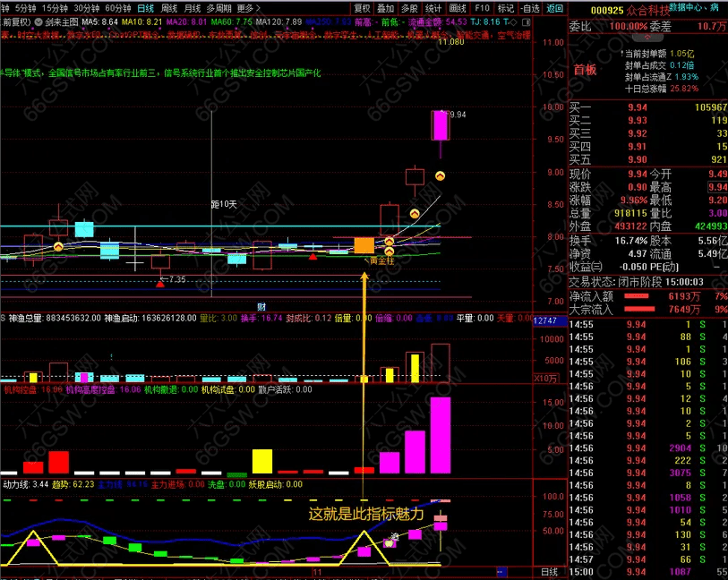Switch to the 15分钟 period tab
Screen dimensions: 728x580
coord(55,8)
